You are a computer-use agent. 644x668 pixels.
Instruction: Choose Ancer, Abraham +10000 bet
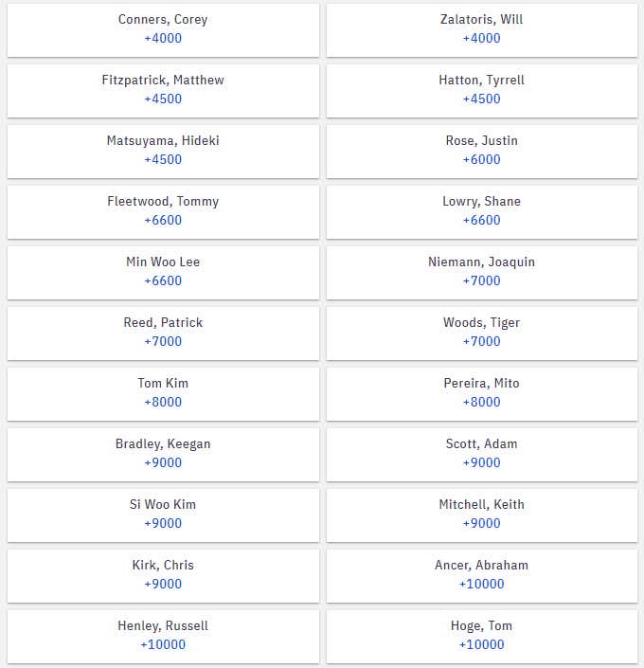pyautogui.click(x=482, y=576)
